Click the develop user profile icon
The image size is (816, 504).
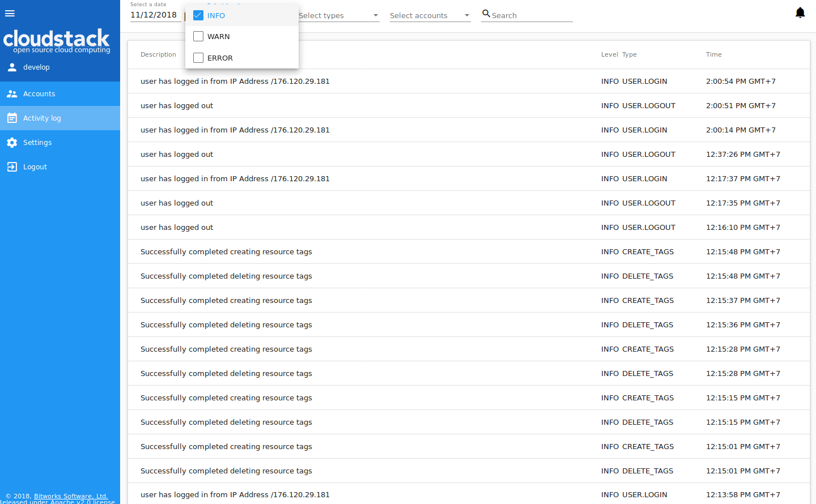click(x=12, y=67)
